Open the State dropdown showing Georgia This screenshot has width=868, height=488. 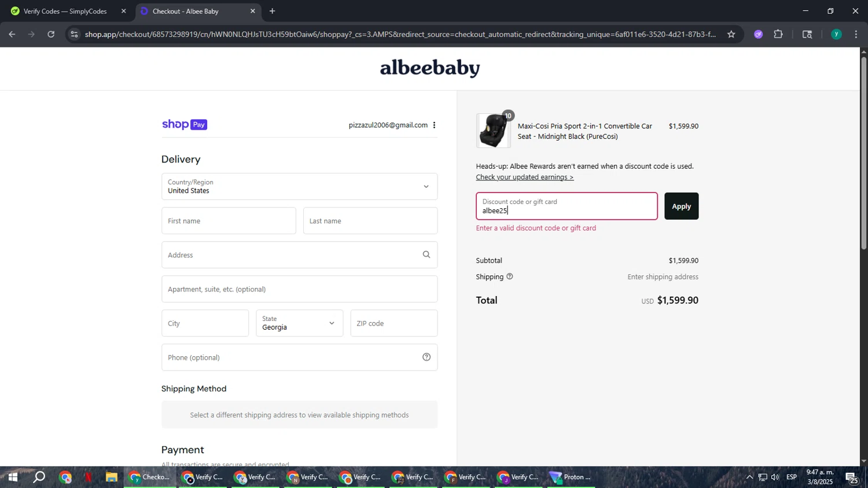[x=299, y=323]
